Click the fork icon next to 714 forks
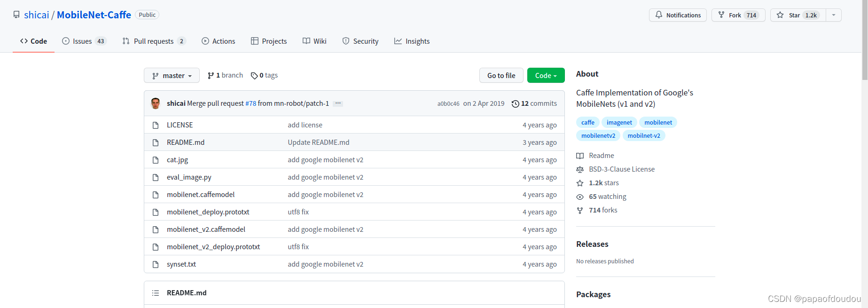The height and width of the screenshot is (308, 868). click(x=580, y=210)
